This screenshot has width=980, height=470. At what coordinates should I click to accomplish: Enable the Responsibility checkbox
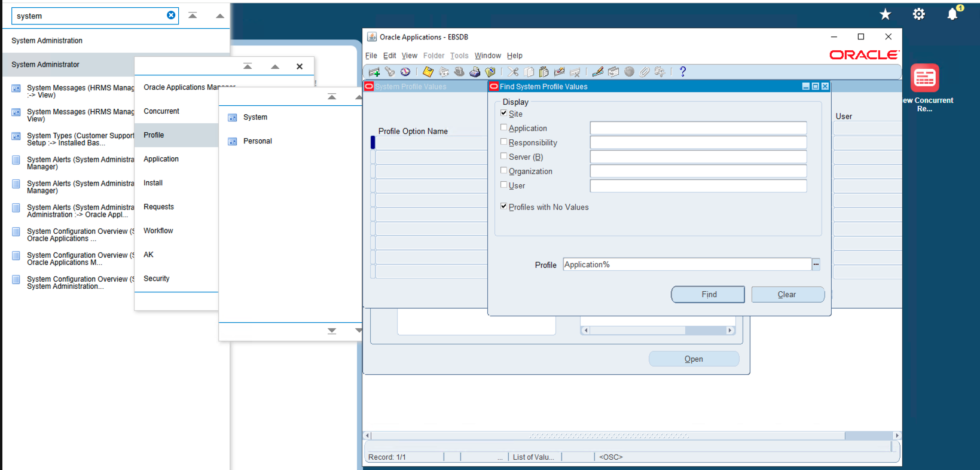tap(503, 142)
